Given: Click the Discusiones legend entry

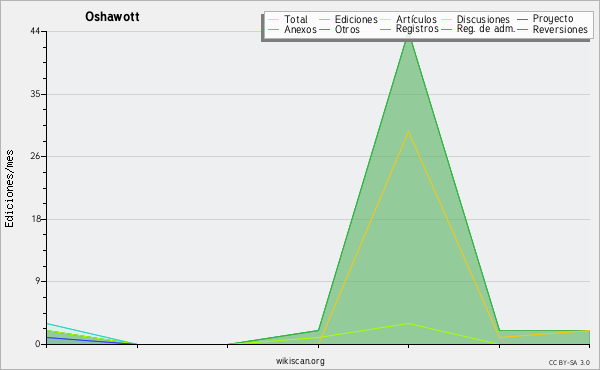Looking at the screenshot, I should point(475,19).
